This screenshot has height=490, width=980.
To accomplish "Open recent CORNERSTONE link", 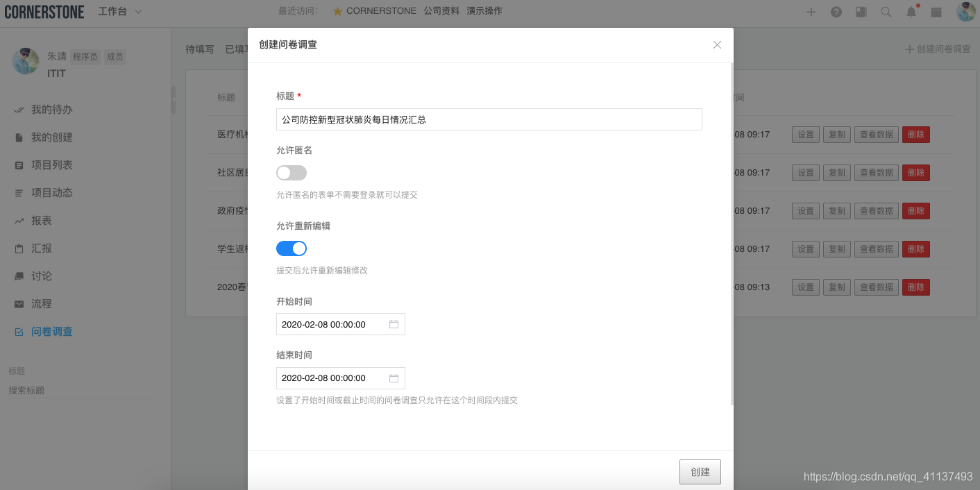I will [x=381, y=11].
